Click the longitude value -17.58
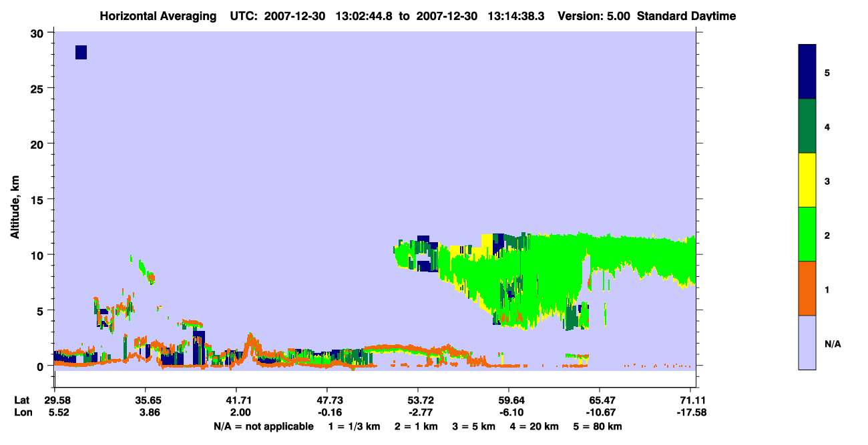The width and height of the screenshot is (868, 445). click(690, 413)
